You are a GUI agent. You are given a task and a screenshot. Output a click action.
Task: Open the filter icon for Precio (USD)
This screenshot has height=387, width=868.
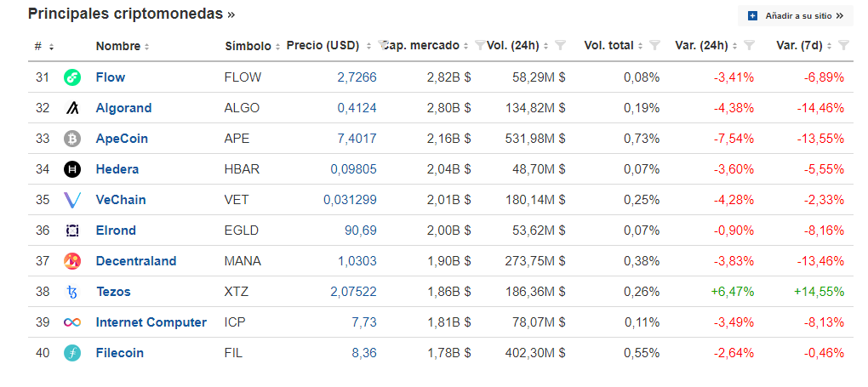(382, 44)
